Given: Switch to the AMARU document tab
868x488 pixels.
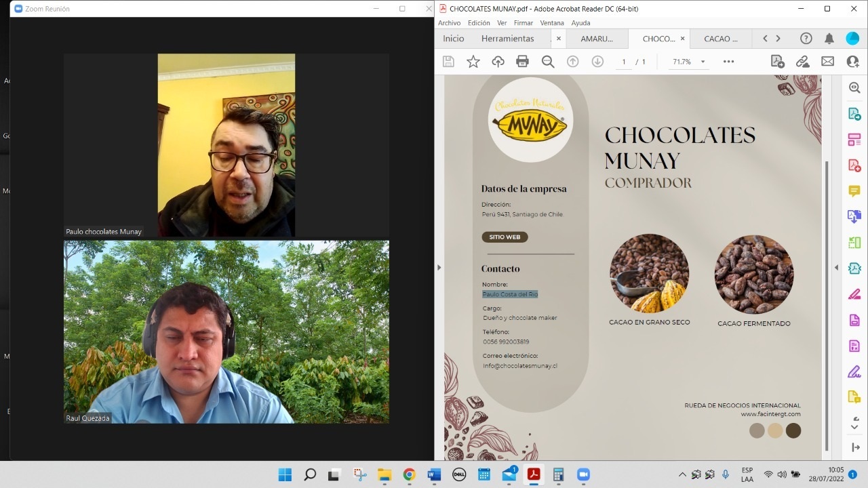Looking at the screenshot, I should coord(597,39).
